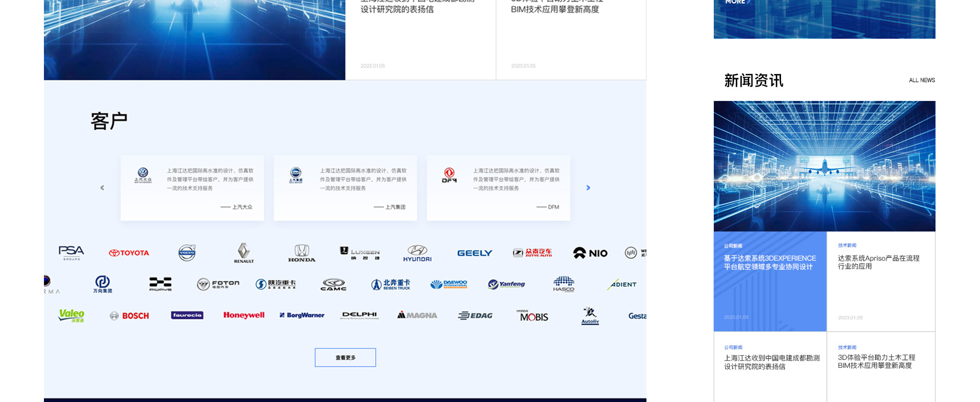Click the Hyundai Mobis logo
Image resolution: width=980 pixels, height=402 pixels.
532,315
